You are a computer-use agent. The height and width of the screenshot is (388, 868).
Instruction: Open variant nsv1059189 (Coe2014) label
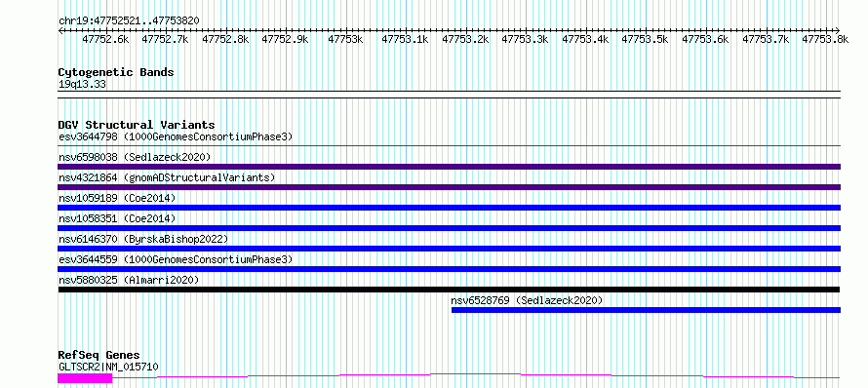coord(117,198)
